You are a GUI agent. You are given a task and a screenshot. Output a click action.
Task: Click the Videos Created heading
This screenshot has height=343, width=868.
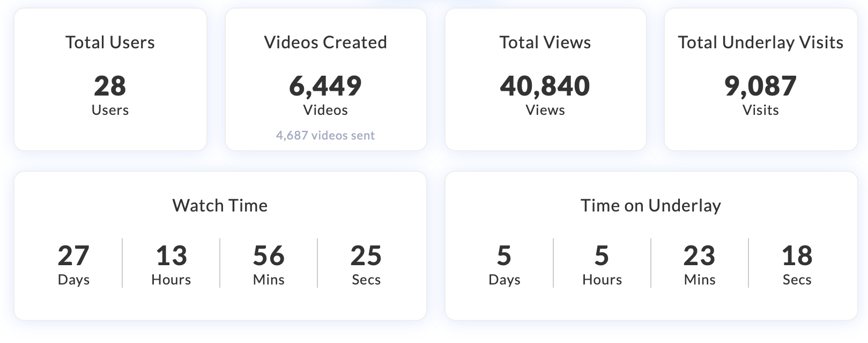pos(325,42)
